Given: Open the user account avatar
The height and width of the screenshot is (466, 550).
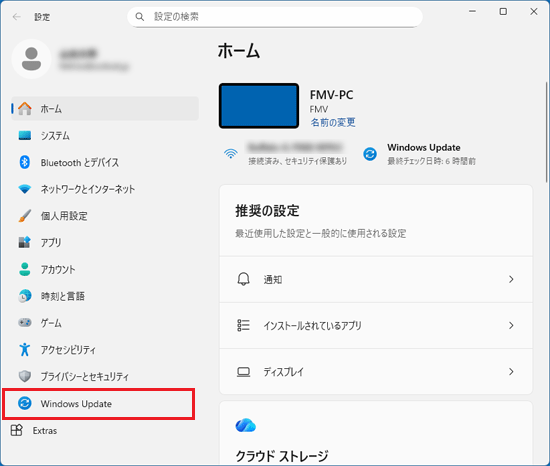Looking at the screenshot, I should point(32,59).
